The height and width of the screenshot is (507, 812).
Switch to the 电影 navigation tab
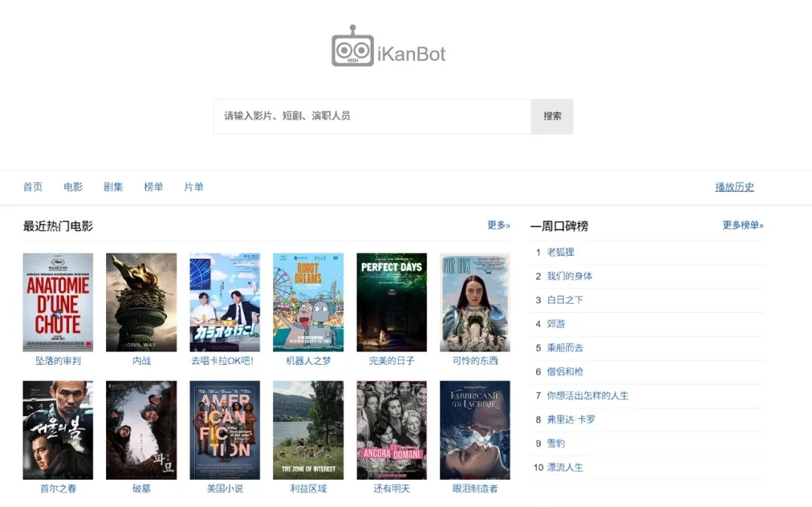tap(73, 187)
